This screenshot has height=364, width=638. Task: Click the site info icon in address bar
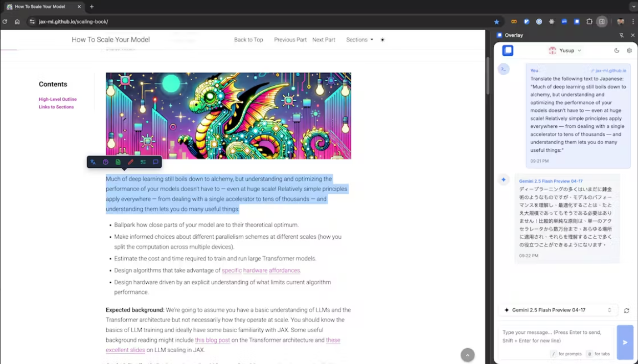(x=32, y=22)
